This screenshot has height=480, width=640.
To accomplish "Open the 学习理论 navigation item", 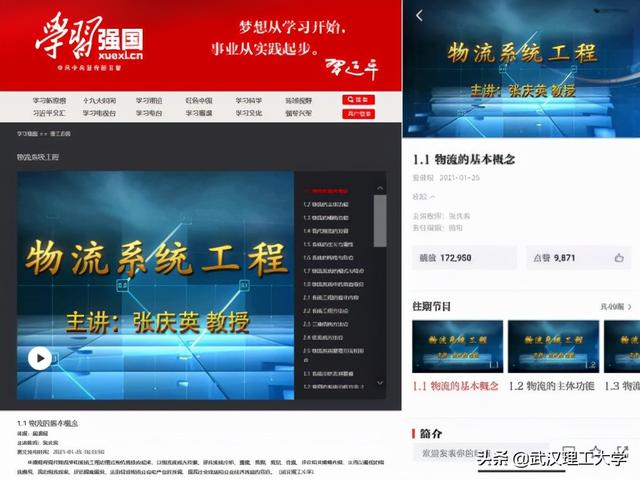I will (149, 100).
